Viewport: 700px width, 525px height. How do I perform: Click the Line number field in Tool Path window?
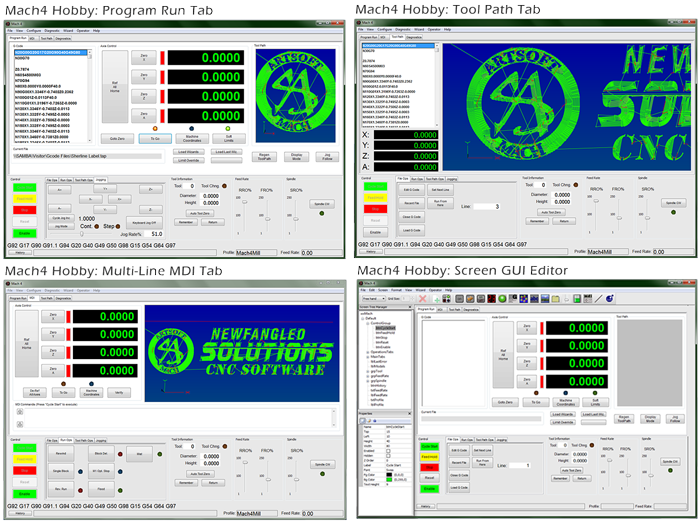pos(487,206)
